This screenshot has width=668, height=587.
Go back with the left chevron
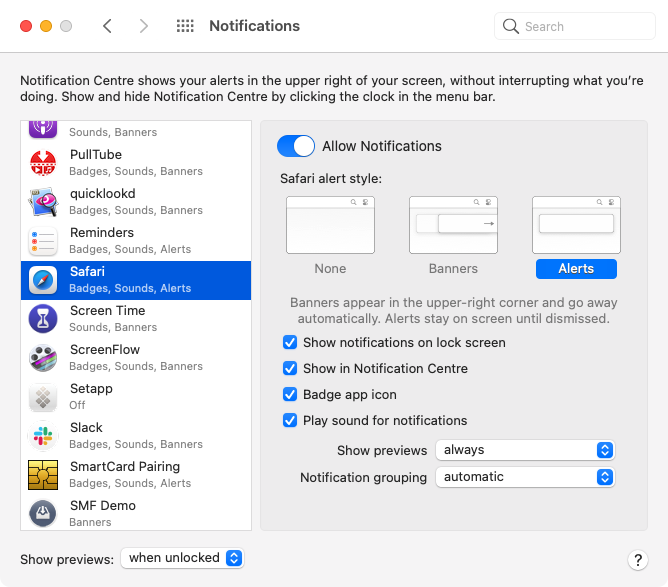[x=107, y=26]
